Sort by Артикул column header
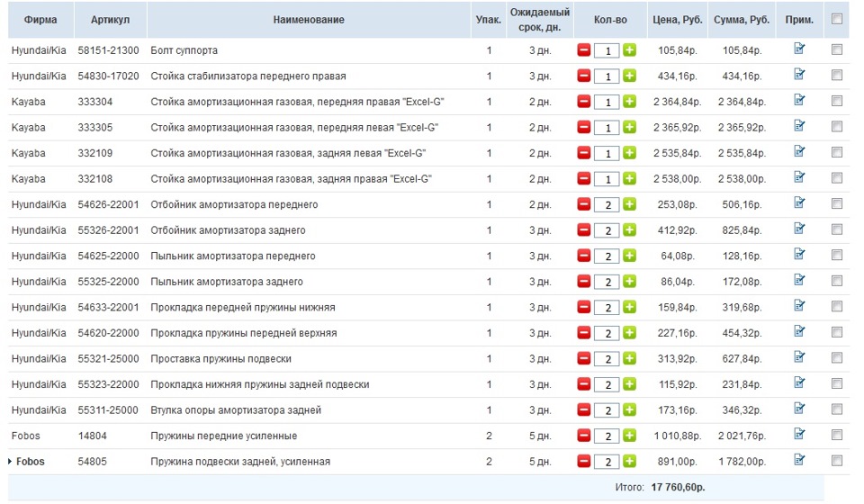The image size is (864, 504). [x=110, y=19]
